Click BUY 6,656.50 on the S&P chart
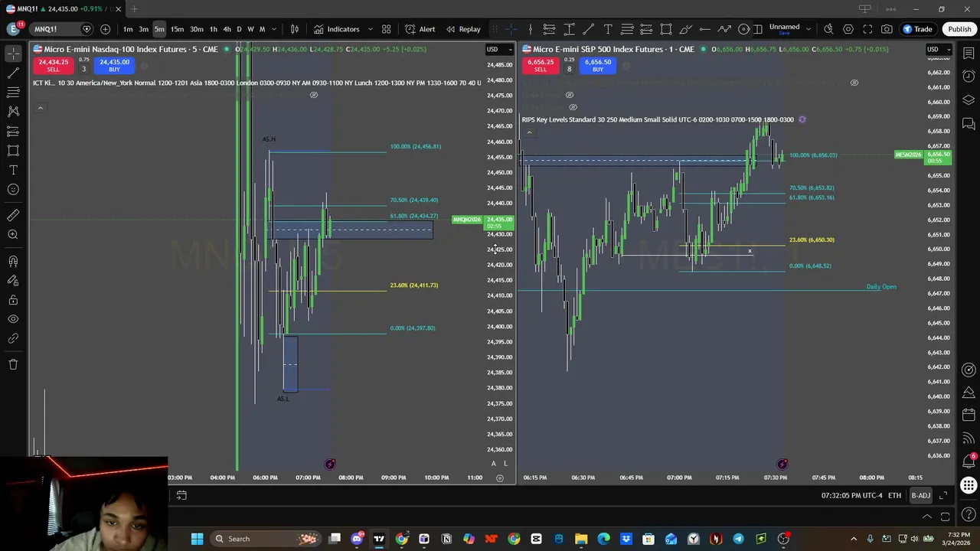Screen dimensions: 980x551 tap(597, 65)
